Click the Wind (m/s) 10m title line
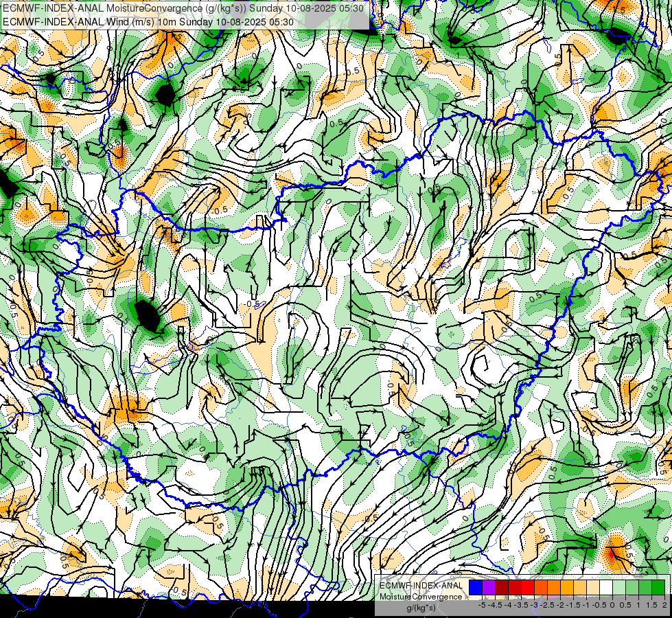This screenshot has height=618, width=672. click(148, 22)
